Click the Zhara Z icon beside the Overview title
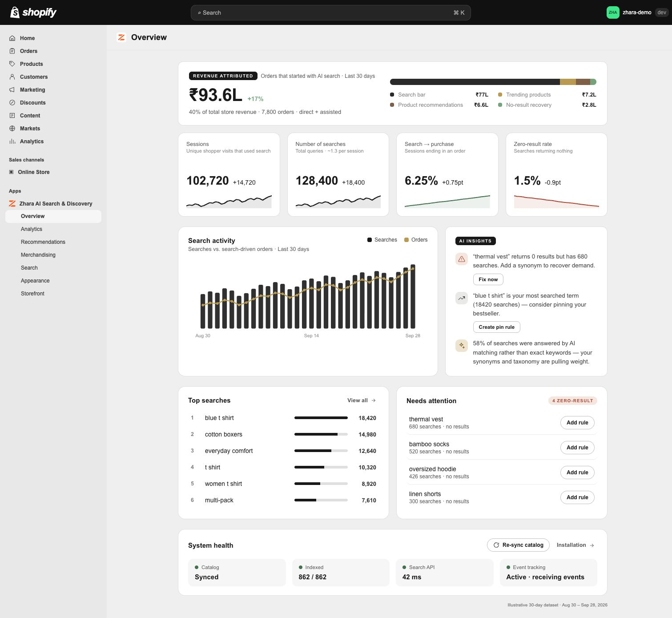Screen dimensions: 672x618 121,37
